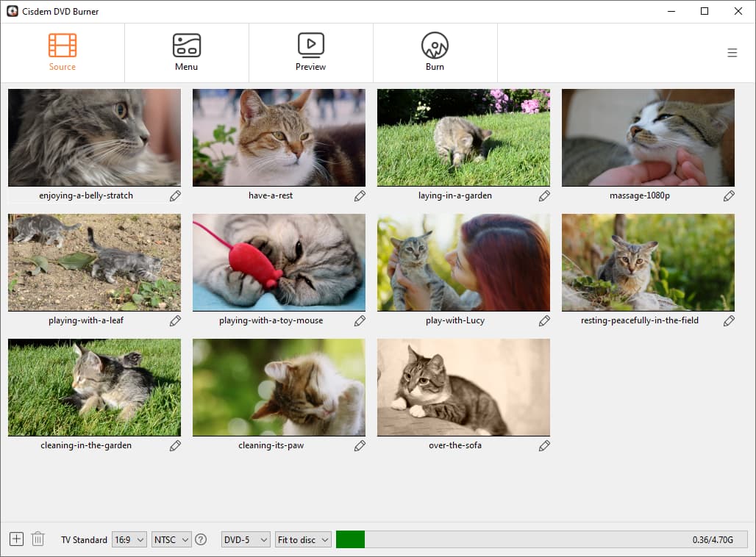756x557 pixels.
Task: Click the add video plus icon
Action: (16, 539)
